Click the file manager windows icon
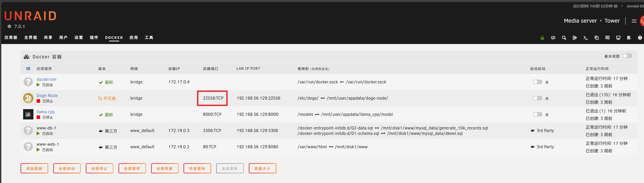 596,38
